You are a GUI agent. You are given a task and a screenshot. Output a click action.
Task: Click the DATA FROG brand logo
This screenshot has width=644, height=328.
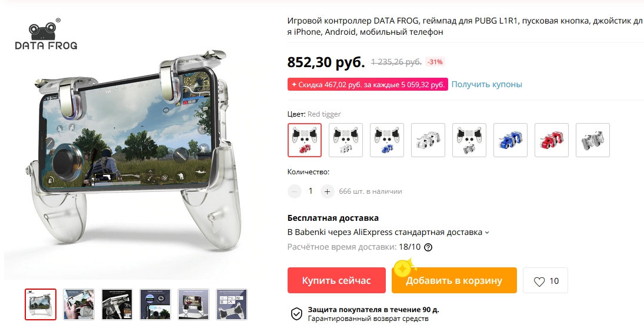tap(46, 35)
